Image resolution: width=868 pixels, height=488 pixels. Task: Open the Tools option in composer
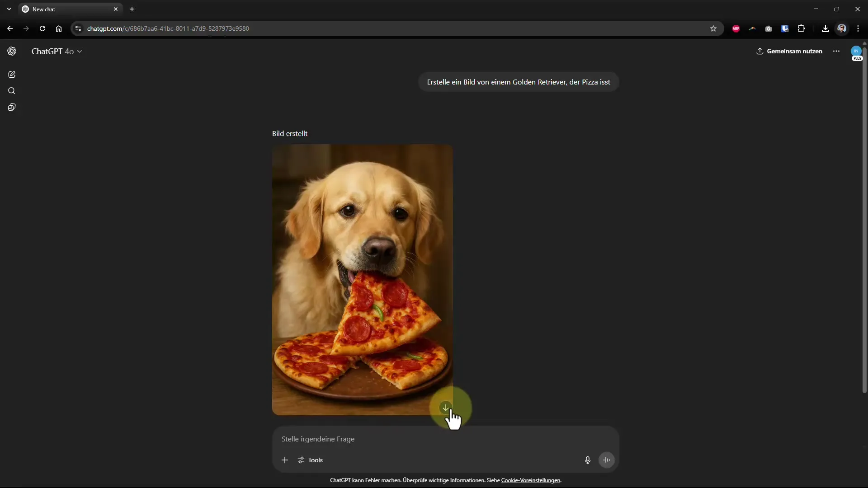[310, 460]
